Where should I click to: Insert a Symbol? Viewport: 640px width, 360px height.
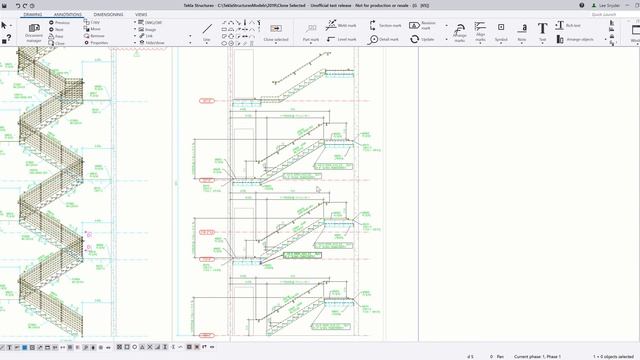[501, 32]
